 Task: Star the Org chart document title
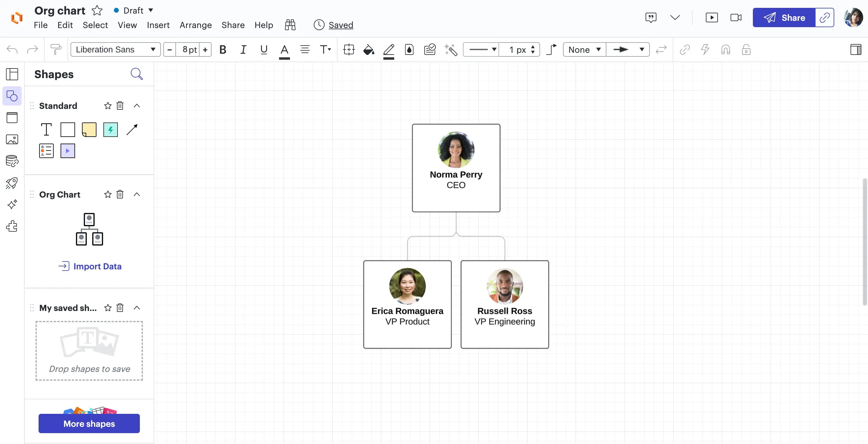[x=97, y=11]
